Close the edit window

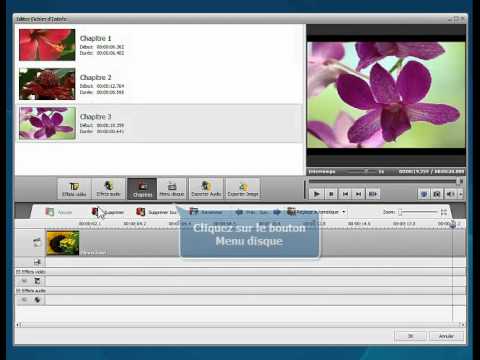coord(463,19)
